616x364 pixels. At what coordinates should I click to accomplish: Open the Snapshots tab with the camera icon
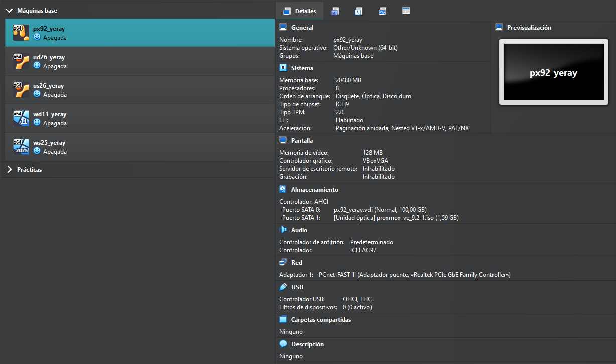[335, 11]
